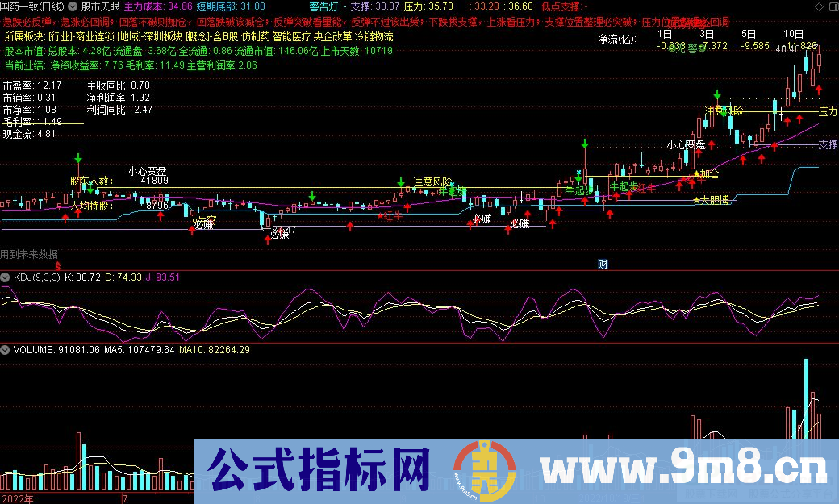Click the 市销率: 0.31 figure

pos(29,98)
